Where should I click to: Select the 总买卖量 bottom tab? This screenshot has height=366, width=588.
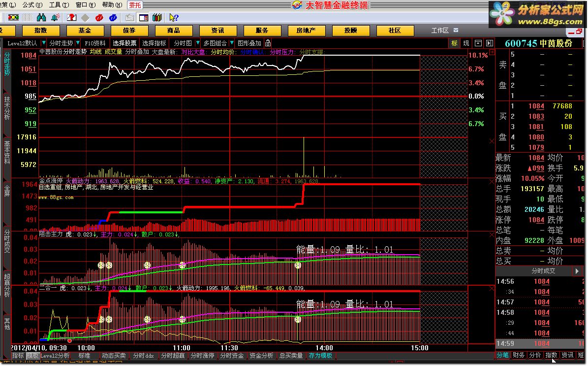291,355
